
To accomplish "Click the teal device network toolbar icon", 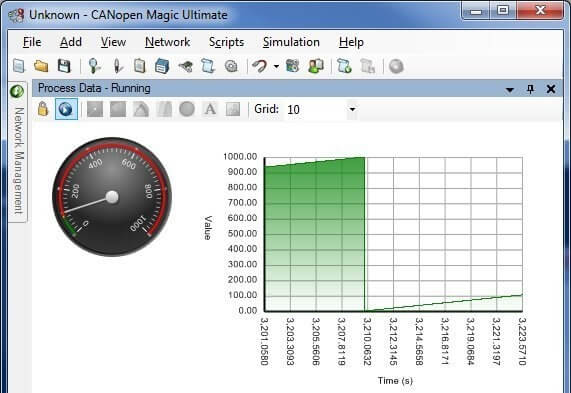I will pos(292,66).
